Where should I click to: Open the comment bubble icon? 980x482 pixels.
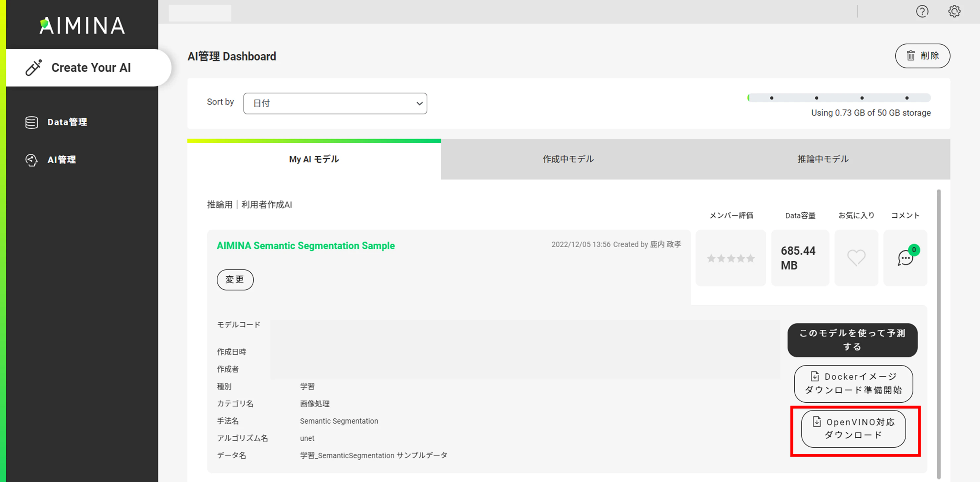click(905, 258)
